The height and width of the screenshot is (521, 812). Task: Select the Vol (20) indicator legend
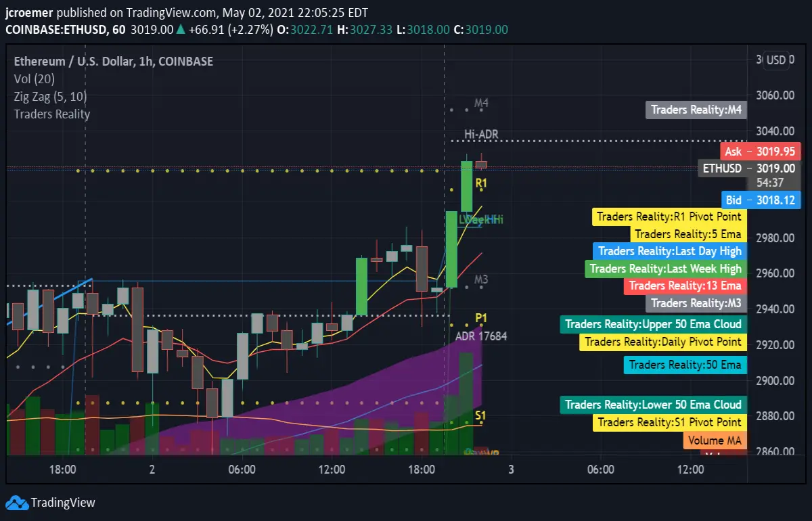coord(35,79)
